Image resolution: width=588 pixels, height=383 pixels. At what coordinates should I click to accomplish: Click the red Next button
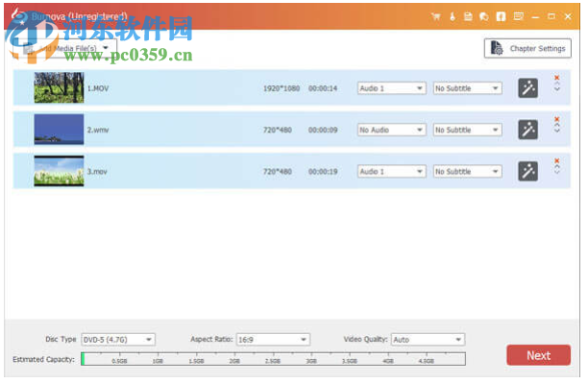(x=538, y=355)
